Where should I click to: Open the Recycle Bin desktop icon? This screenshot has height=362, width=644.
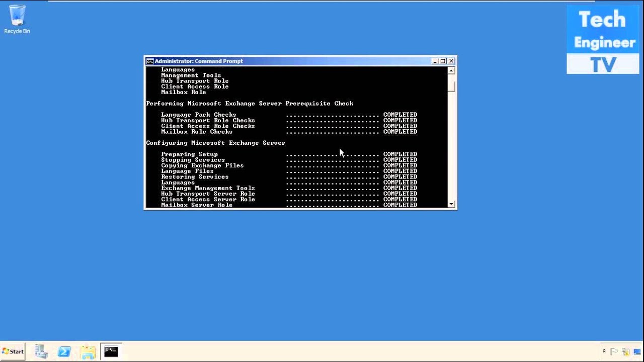[17, 19]
